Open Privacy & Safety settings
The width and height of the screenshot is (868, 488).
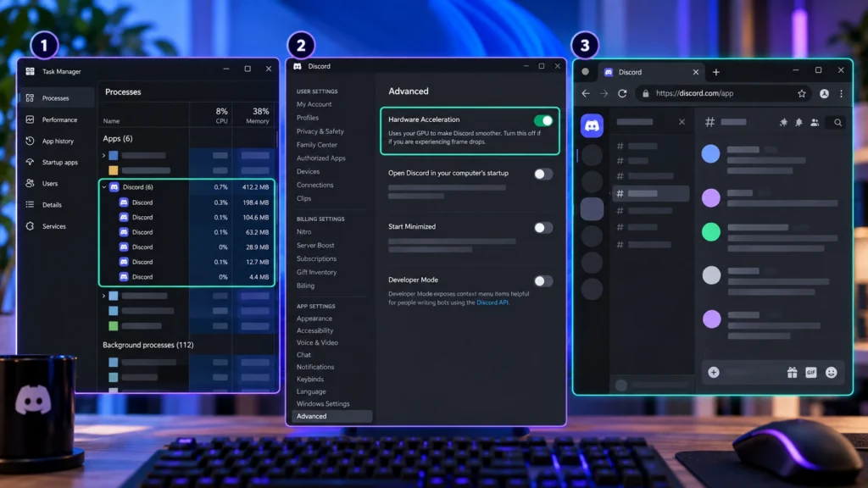(x=320, y=131)
